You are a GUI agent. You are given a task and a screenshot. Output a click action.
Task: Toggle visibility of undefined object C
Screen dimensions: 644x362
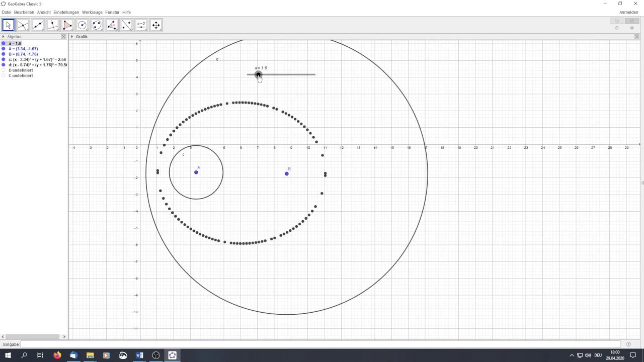click(4, 76)
